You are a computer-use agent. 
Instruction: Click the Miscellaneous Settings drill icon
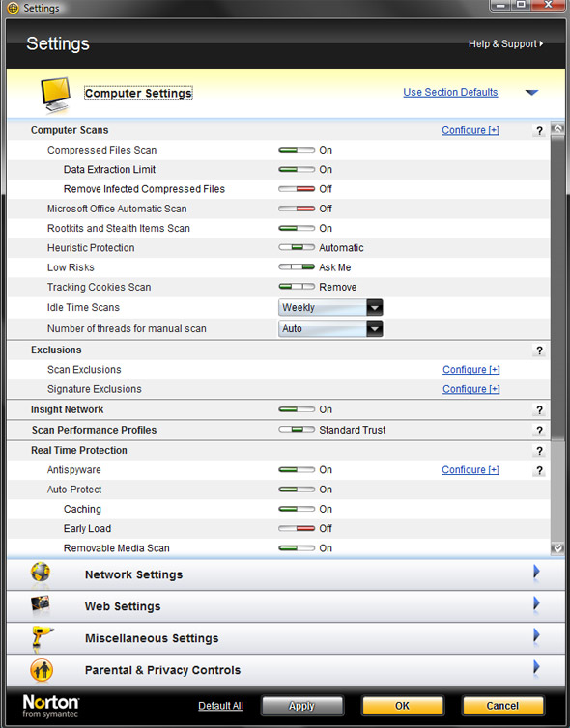click(42, 637)
